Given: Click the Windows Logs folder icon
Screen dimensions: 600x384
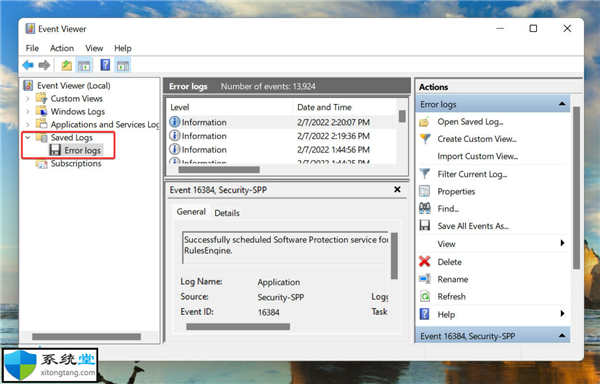Looking at the screenshot, I should pyautogui.click(x=41, y=111).
